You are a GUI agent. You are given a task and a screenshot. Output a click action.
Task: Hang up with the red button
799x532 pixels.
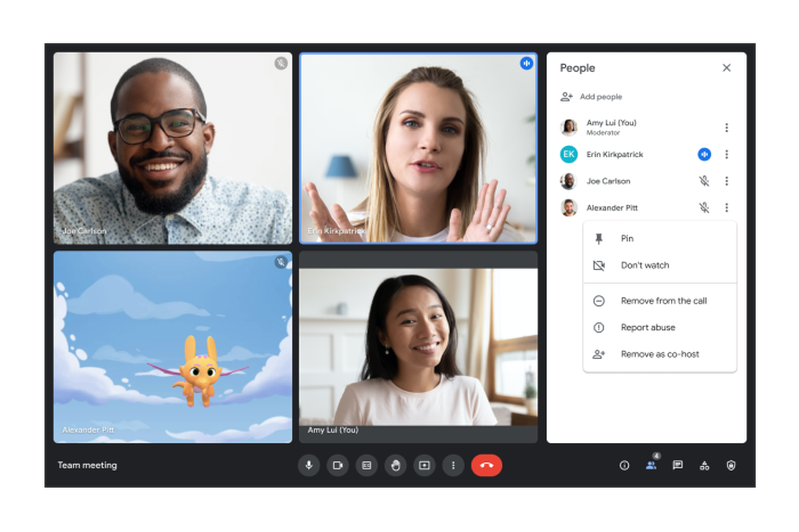(x=486, y=466)
